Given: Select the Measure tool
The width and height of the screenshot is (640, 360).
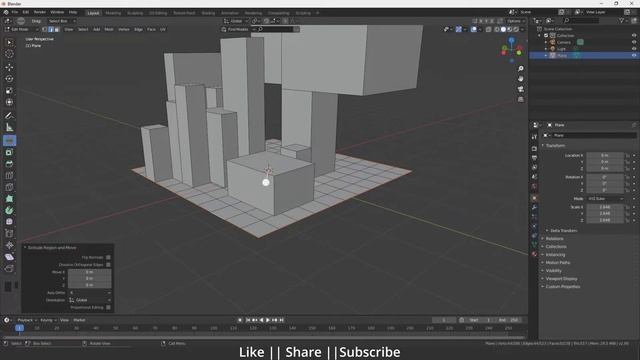Looking at the screenshot, I should (9, 127).
